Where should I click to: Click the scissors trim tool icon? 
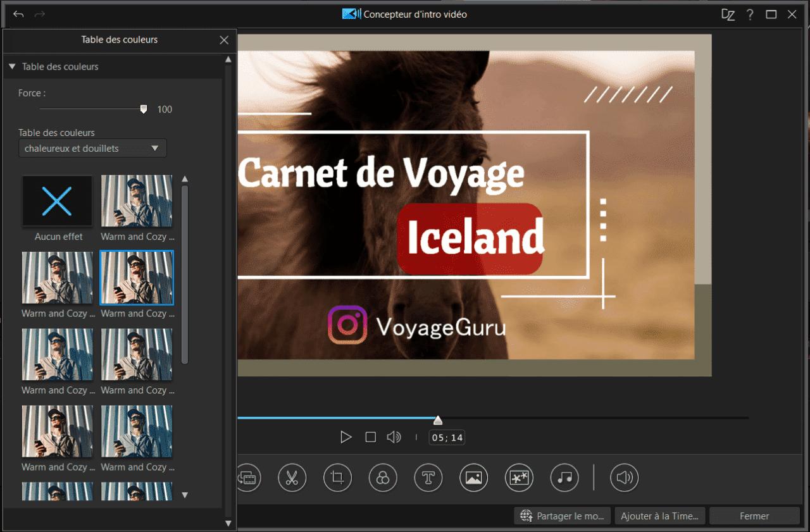292,478
